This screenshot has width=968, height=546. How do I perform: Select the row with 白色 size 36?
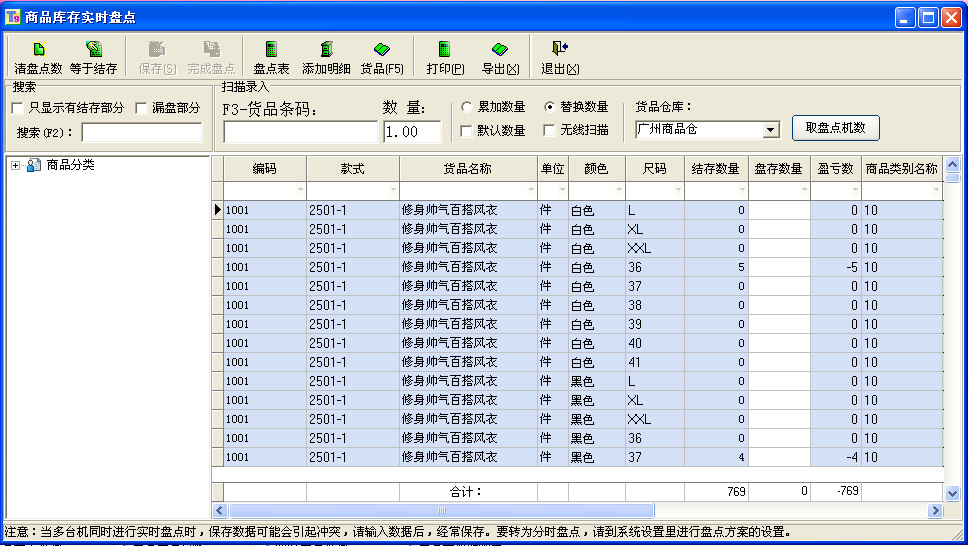pyautogui.click(x=583, y=267)
